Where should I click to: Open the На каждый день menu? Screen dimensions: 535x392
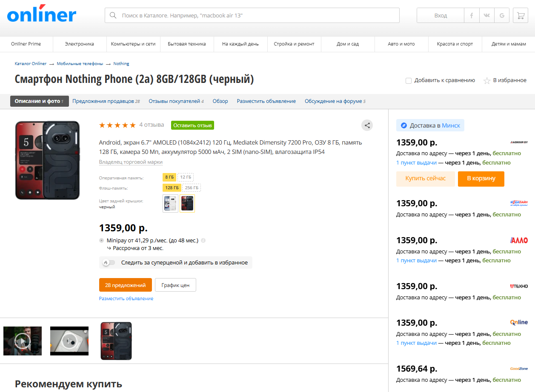click(x=240, y=44)
